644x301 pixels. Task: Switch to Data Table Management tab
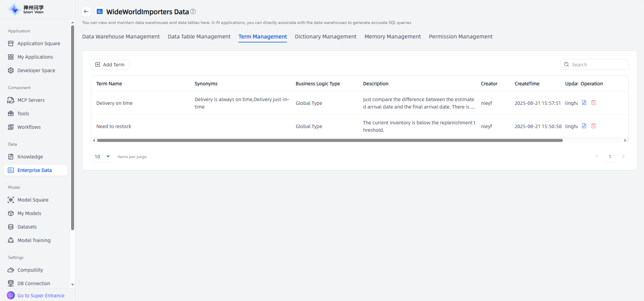199,37
